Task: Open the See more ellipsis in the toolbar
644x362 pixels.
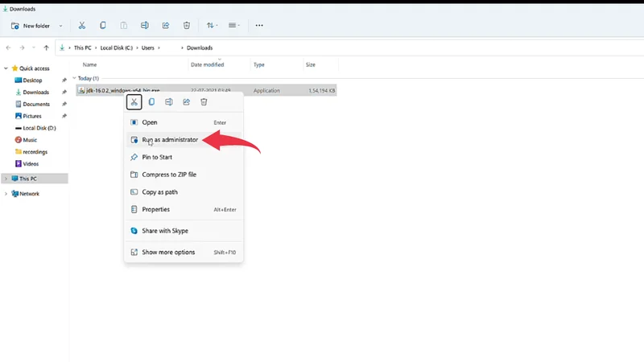Action: pos(259,25)
